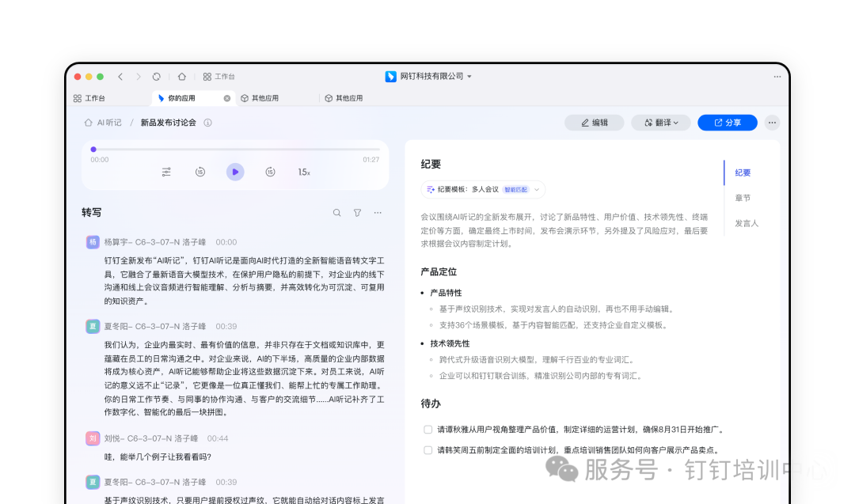Click the 分享 button
The height and width of the screenshot is (504, 855).
pyautogui.click(x=728, y=123)
